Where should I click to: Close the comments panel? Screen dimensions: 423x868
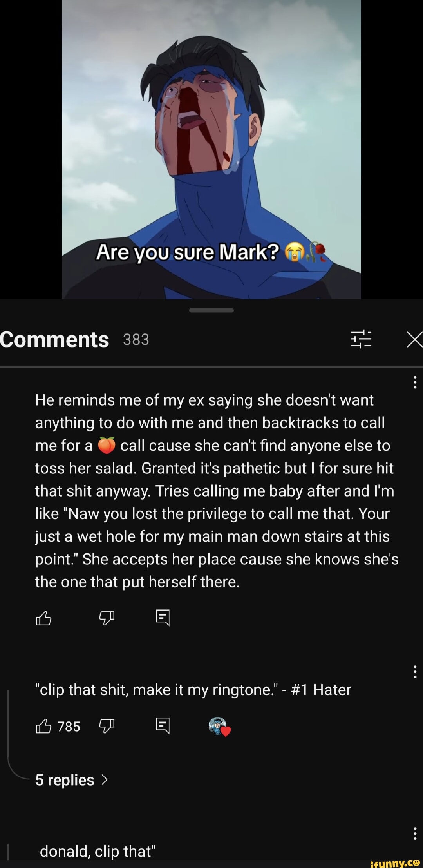coord(415,339)
